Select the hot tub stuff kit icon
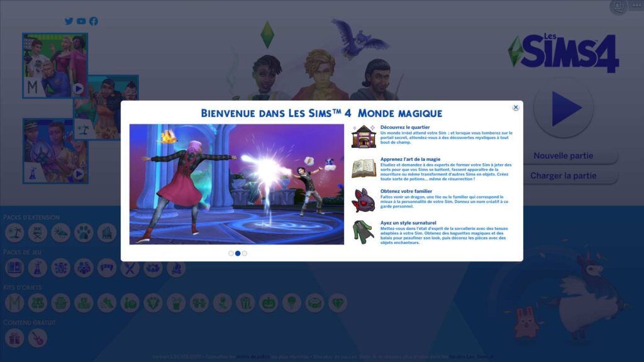 click(x=314, y=303)
